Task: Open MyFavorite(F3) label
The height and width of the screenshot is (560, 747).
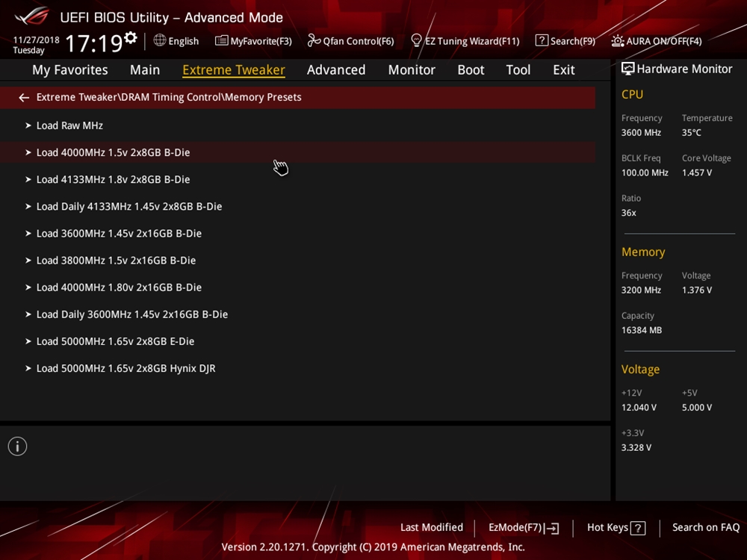Action: pyautogui.click(x=261, y=41)
